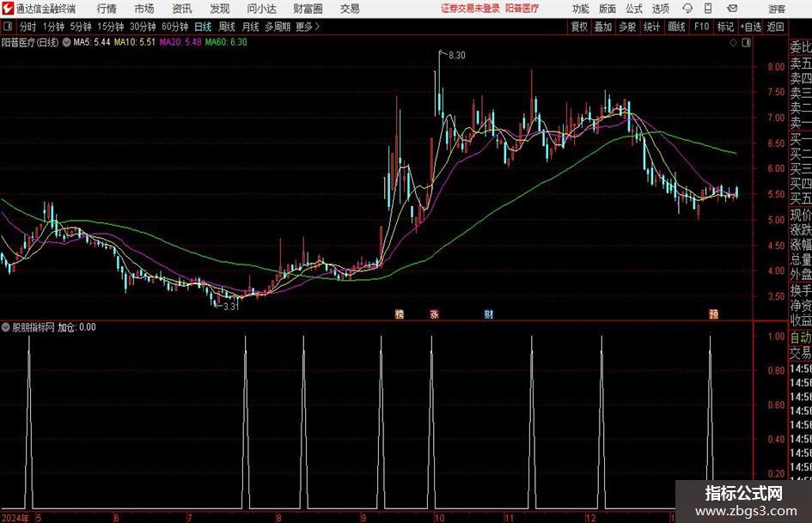Switch to 5分钟 period tab
812x523 pixels.
coord(80,27)
